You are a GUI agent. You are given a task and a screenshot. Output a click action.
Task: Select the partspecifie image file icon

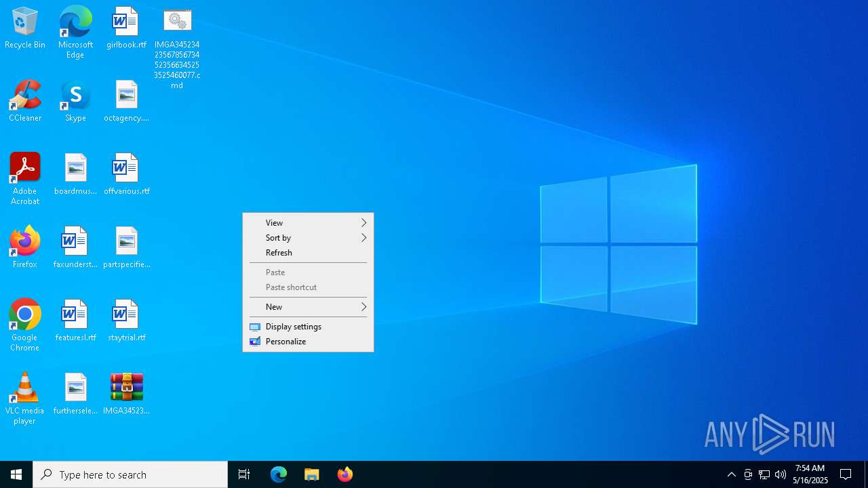pyautogui.click(x=126, y=248)
